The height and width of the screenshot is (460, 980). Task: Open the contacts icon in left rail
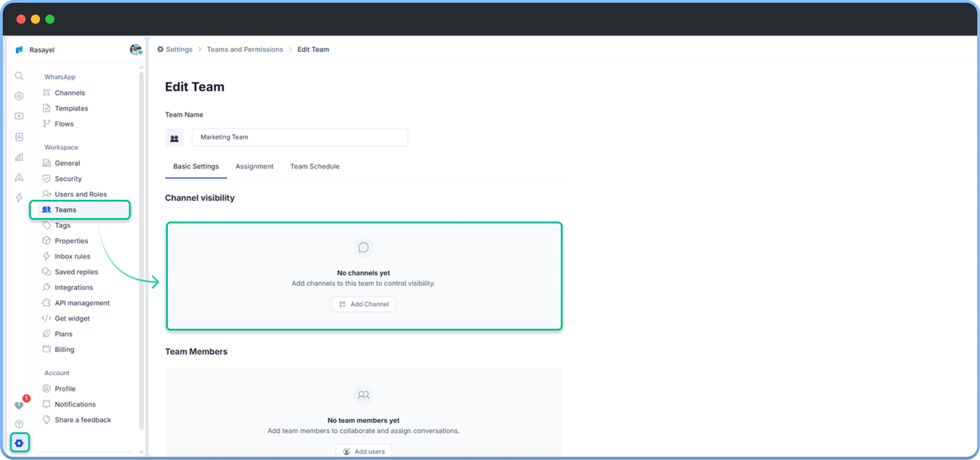[x=19, y=137]
